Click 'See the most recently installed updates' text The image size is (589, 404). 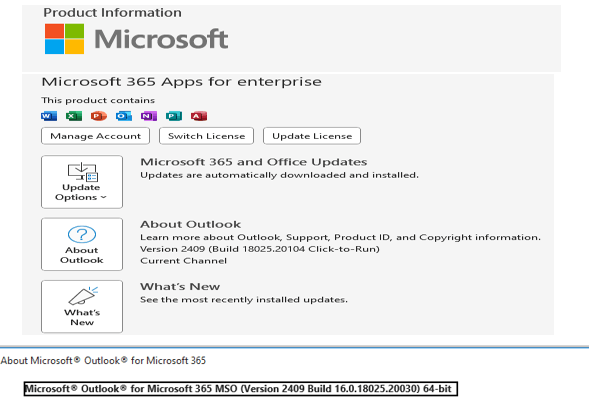pyautogui.click(x=244, y=300)
